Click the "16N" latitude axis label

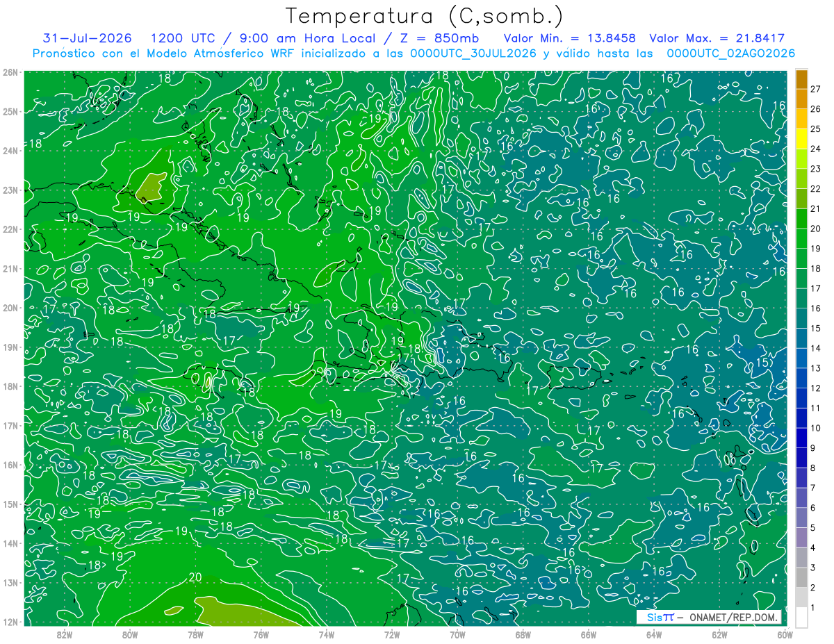coord(10,465)
